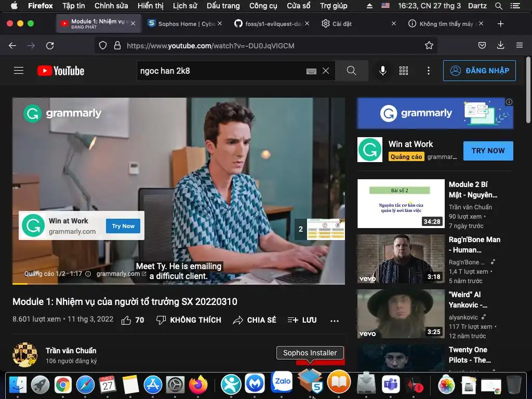Open Spotlight search in menu bar

(x=498, y=6)
